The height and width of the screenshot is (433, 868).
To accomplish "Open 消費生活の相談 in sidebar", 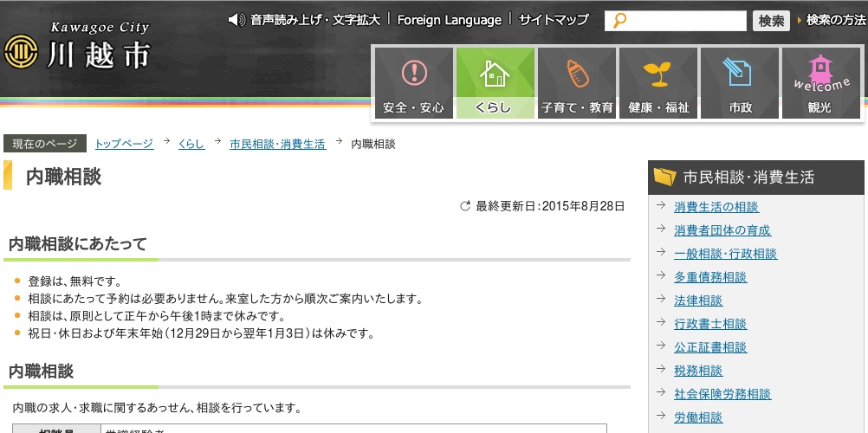I will (x=716, y=207).
